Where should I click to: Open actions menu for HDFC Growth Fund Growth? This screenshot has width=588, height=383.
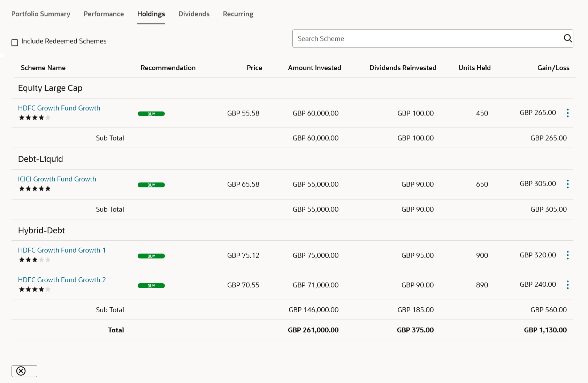click(x=567, y=113)
